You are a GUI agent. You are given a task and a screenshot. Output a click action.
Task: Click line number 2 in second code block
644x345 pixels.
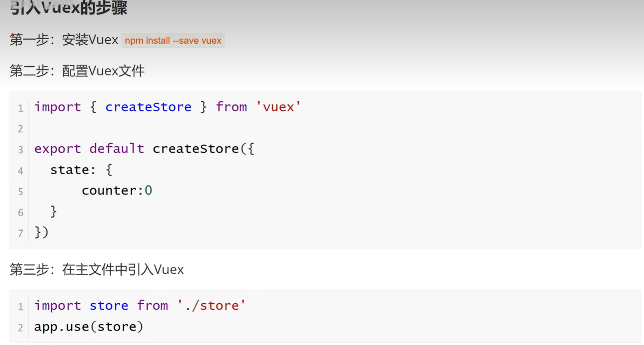pyautogui.click(x=21, y=328)
